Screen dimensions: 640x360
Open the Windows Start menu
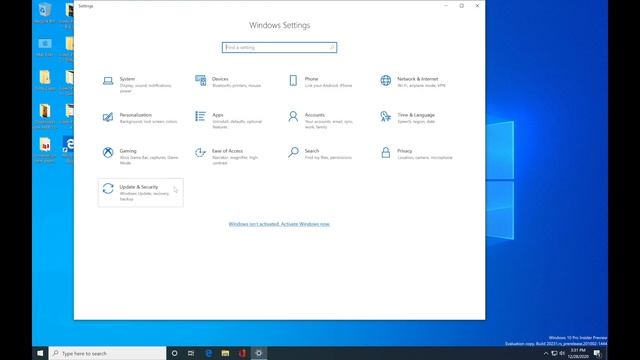(x=40, y=353)
